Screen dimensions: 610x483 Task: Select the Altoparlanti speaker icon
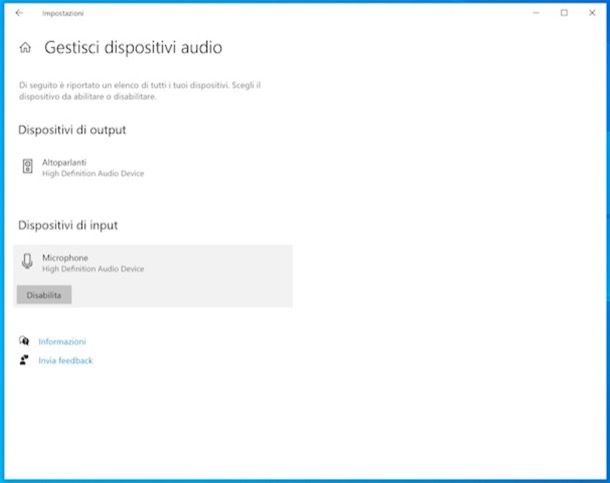[27, 166]
